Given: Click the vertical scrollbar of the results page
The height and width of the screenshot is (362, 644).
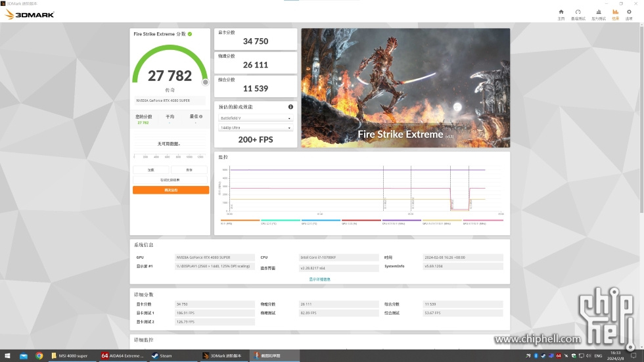Looking at the screenshot, I should [x=641, y=118].
